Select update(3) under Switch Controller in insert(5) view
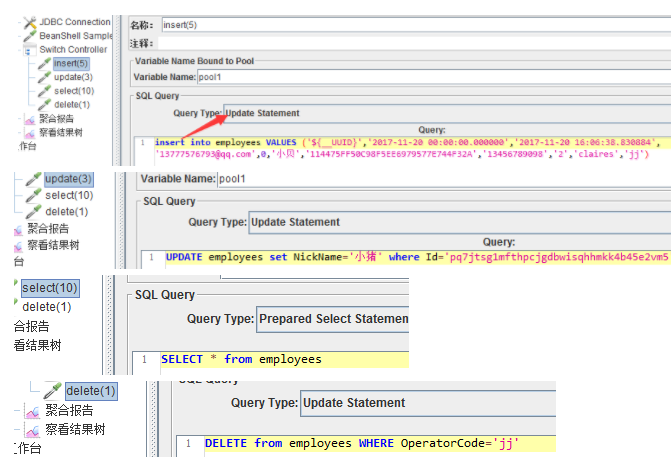The image size is (671, 476). coord(73,77)
